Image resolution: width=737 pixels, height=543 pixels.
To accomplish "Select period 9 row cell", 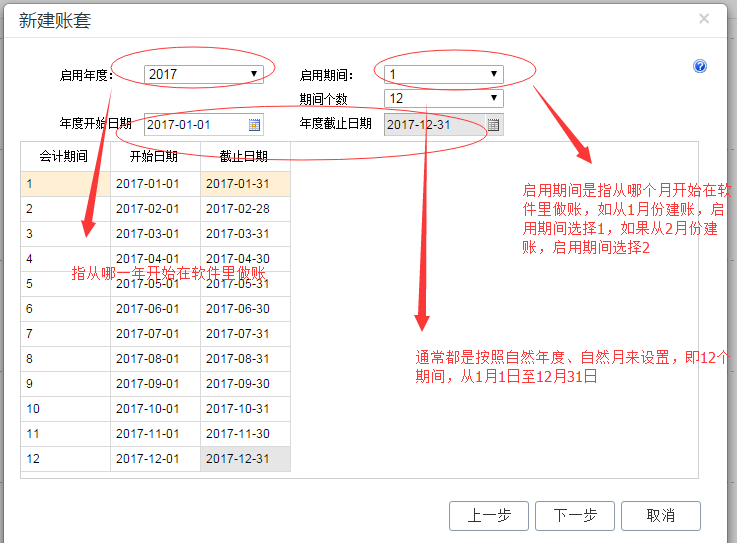I will 65,384.
